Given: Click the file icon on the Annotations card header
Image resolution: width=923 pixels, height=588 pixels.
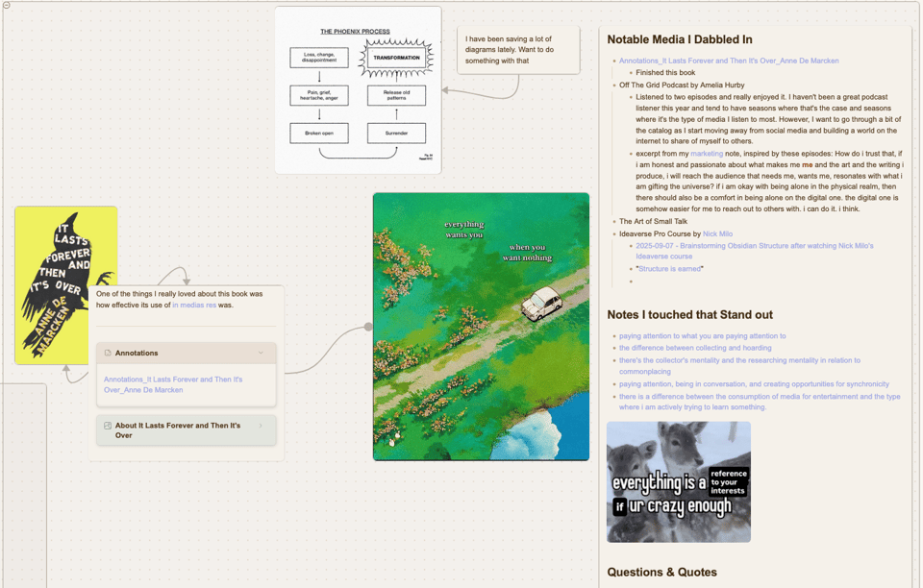Looking at the screenshot, I should pos(108,353).
